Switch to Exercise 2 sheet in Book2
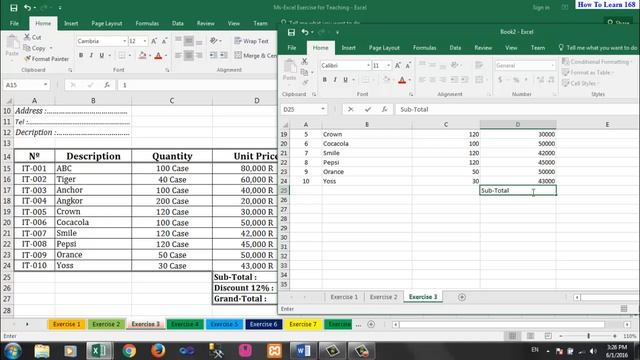The height and width of the screenshot is (360, 640). [x=383, y=297]
